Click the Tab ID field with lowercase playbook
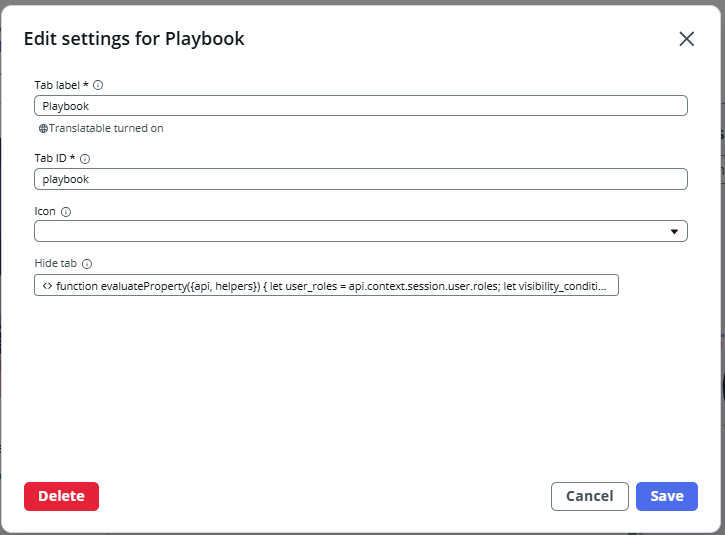This screenshot has height=535, width=725. pyautogui.click(x=360, y=179)
